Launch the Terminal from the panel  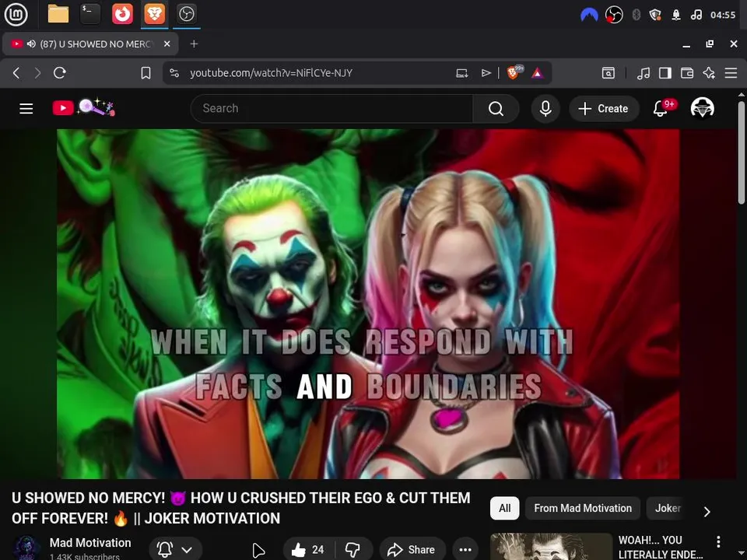pos(90,14)
